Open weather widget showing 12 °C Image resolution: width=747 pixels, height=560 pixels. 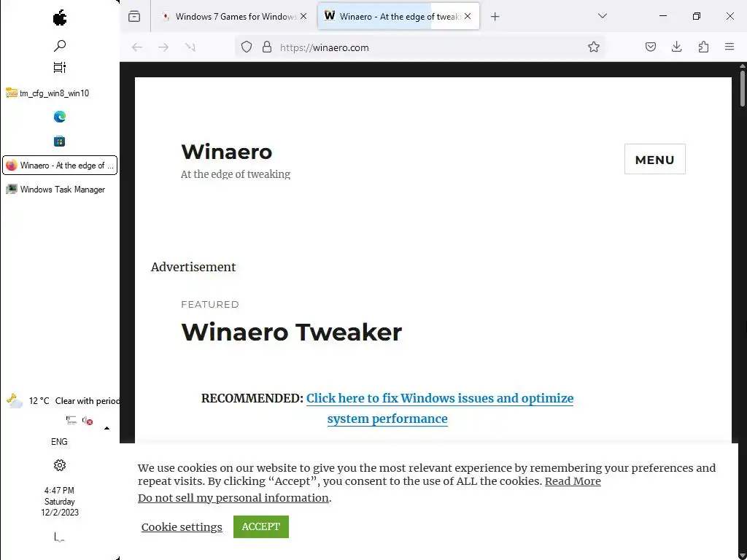(x=62, y=401)
